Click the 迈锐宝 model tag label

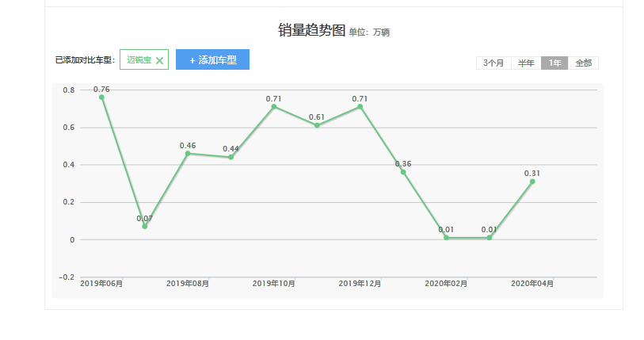pos(139,60)
